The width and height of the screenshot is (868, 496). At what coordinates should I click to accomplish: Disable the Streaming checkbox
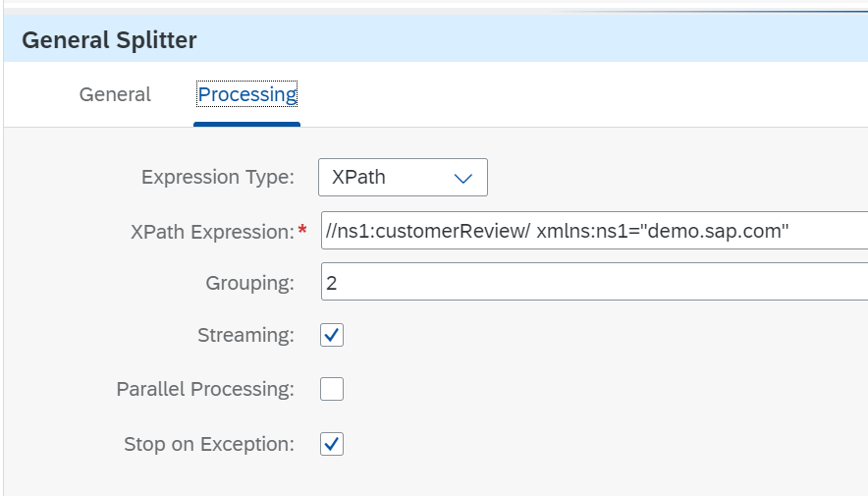332,335
